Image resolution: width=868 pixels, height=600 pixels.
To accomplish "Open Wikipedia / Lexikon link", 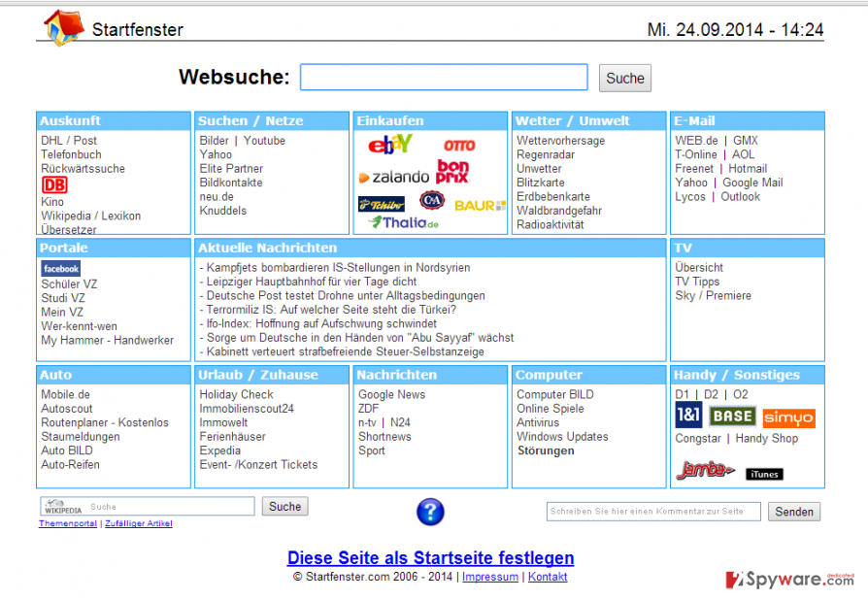I will point(91,216).
